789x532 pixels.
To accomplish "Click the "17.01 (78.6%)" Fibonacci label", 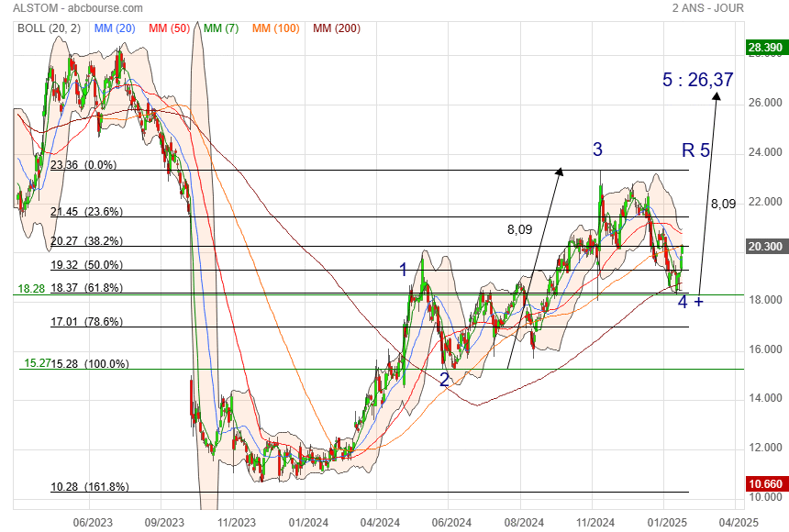I will point(86,322).
